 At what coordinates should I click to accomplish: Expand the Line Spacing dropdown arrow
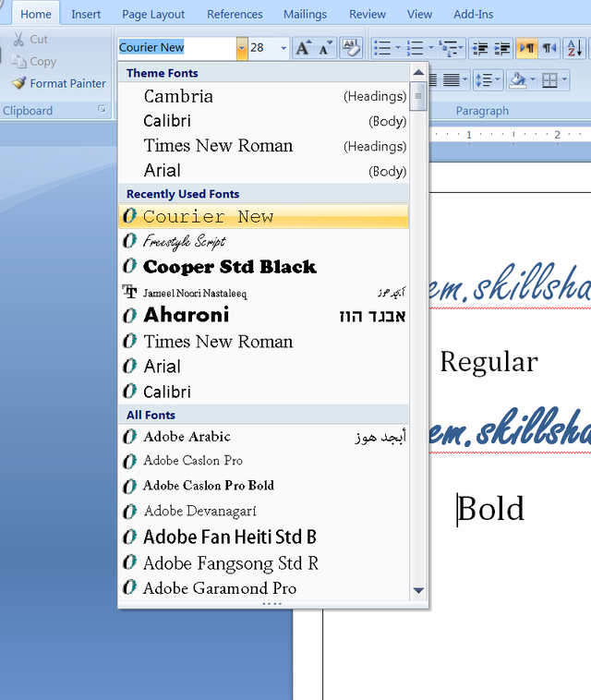(498, 80)
